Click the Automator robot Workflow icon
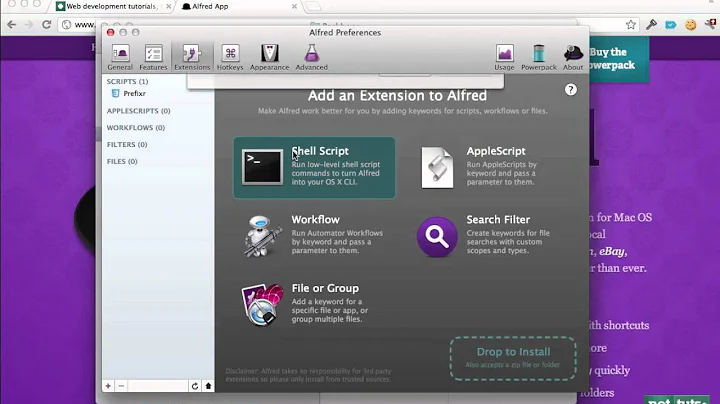 point(262,236)
